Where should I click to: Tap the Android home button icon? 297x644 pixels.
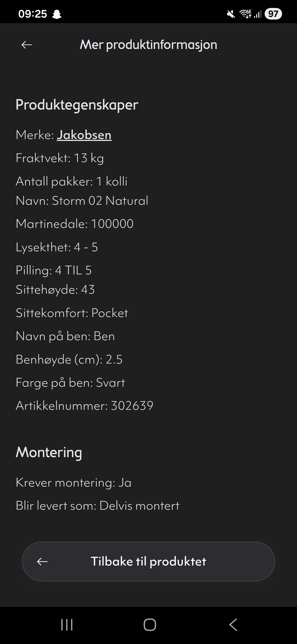(150, 625)
